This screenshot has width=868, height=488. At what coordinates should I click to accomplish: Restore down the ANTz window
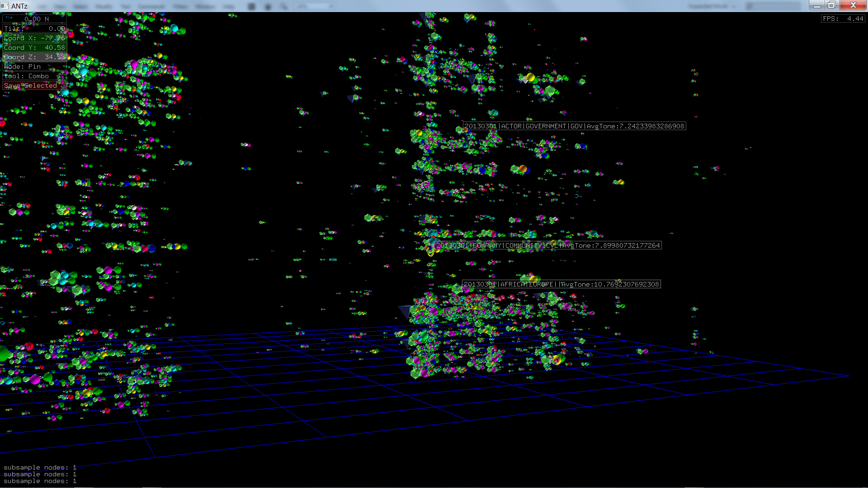831,5
